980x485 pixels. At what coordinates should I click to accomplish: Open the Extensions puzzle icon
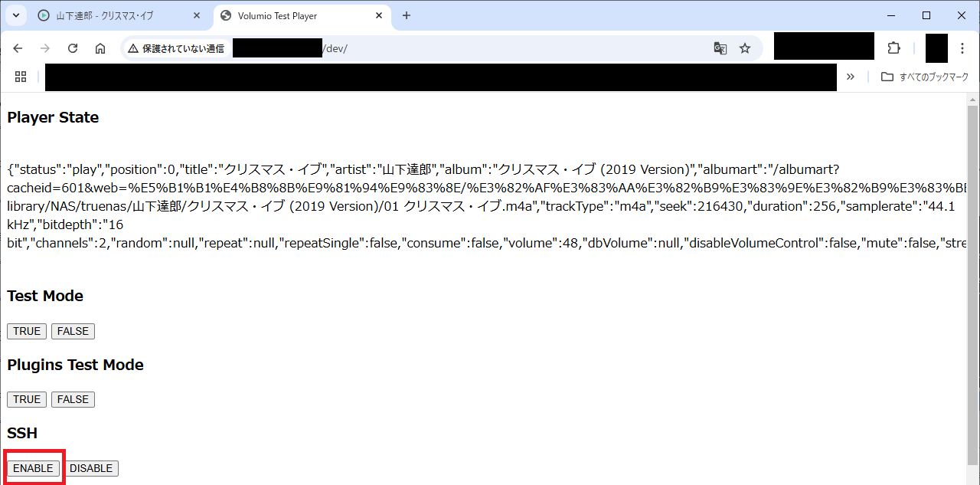[x=893, y=48]
